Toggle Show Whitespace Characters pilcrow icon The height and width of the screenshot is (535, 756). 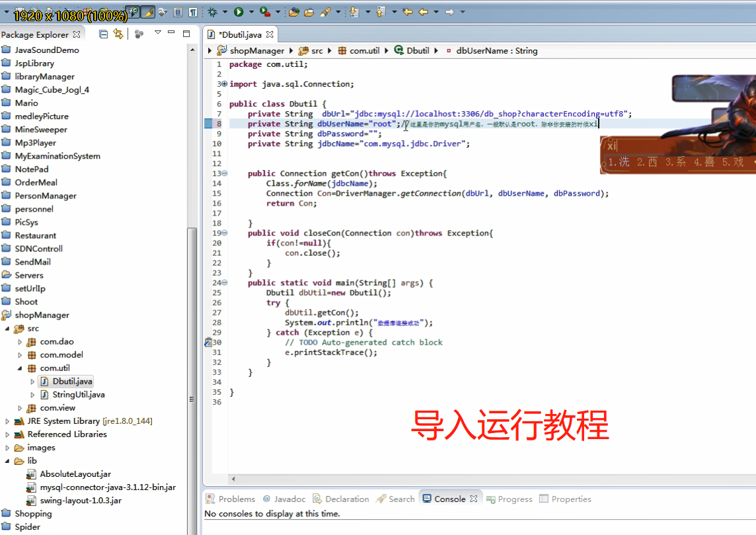[x=192, y=12]
